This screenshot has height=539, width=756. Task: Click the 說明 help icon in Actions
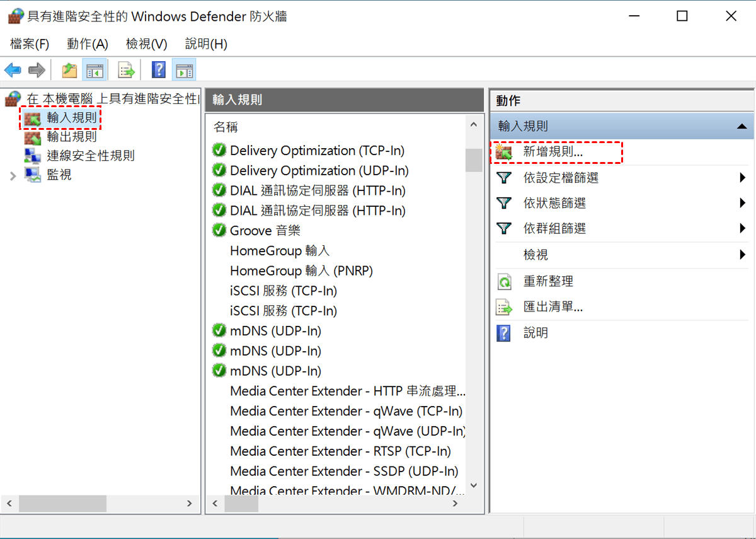504,333
